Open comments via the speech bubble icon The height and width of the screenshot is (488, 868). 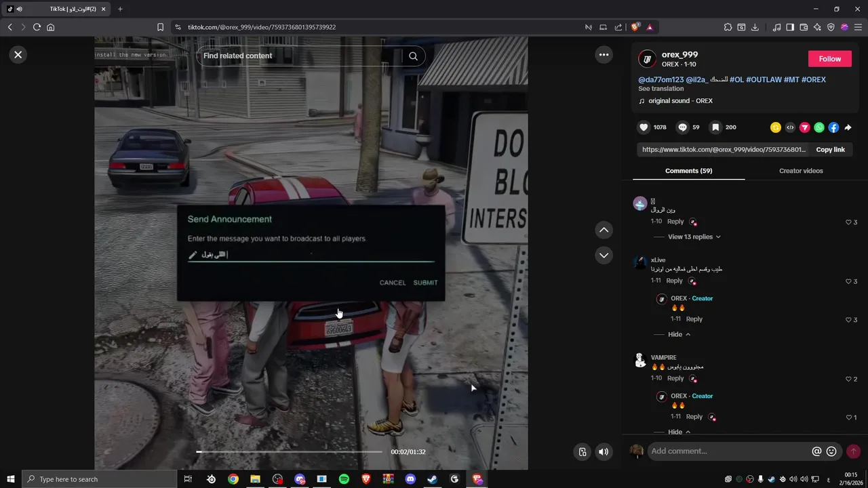pos(683,127)
